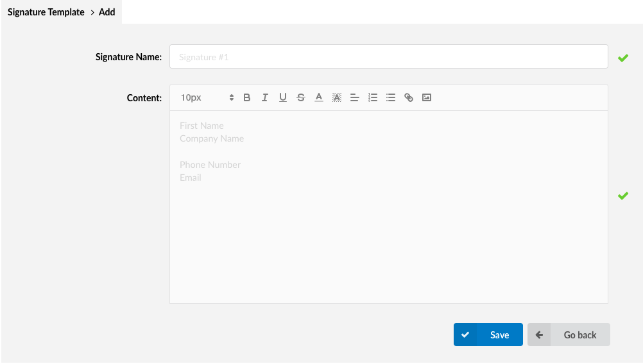The width and height of the screenshot is (643, 364).
Task: Click the green checkmark beside Signature Name
Action: point(623,58)
